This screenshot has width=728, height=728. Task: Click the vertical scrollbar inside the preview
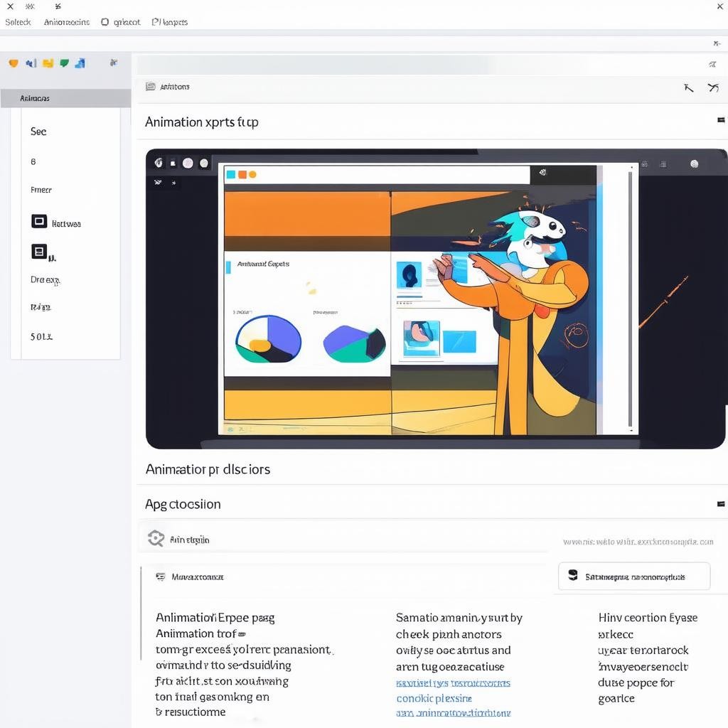coord(630,299)
